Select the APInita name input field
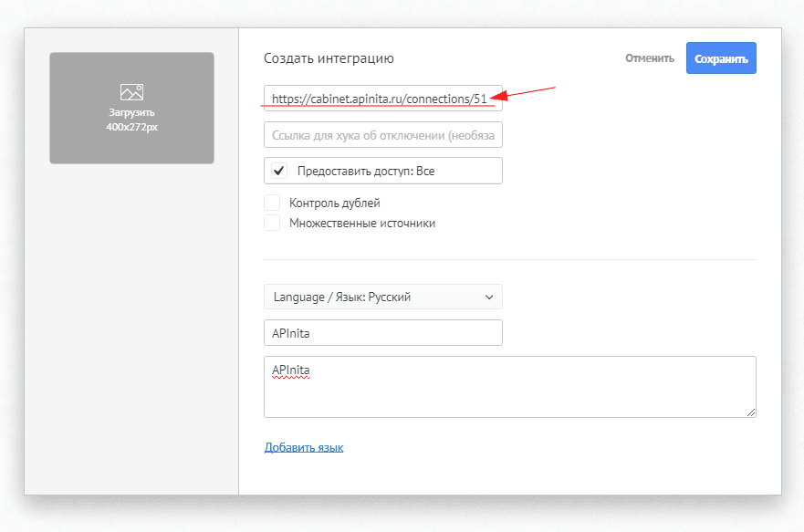Viewport: 804px width, 532px height. click(382, 332)
